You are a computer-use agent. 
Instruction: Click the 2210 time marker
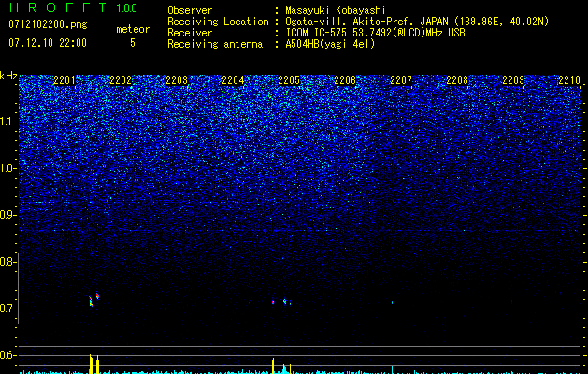pyautogui.click(x=569, y=80)
